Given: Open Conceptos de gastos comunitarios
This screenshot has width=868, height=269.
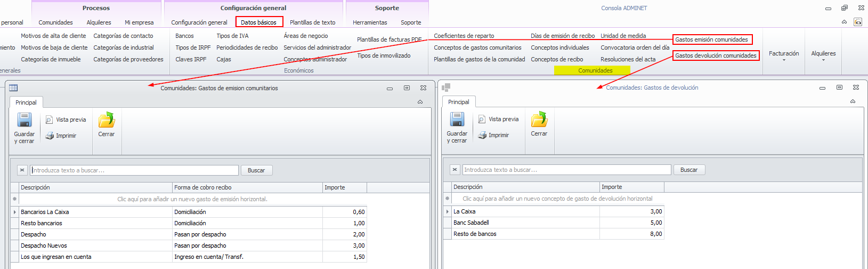Looking at the screenshot, I should (477, 48).
